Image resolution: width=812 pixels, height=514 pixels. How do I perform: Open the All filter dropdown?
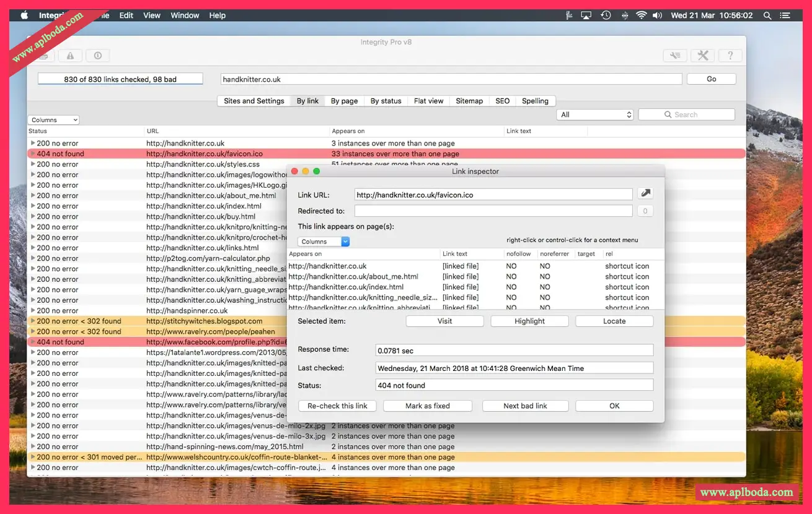click(x=595, y=115)
